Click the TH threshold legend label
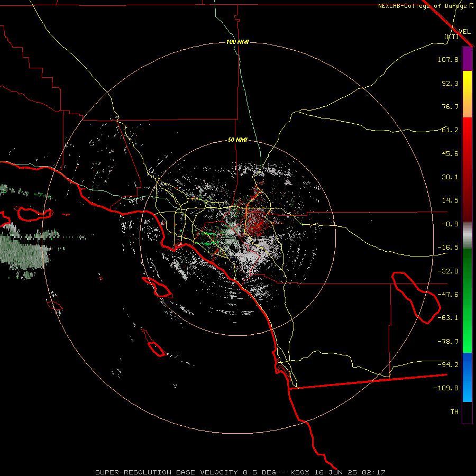476x476 pixels. (454, 412)
